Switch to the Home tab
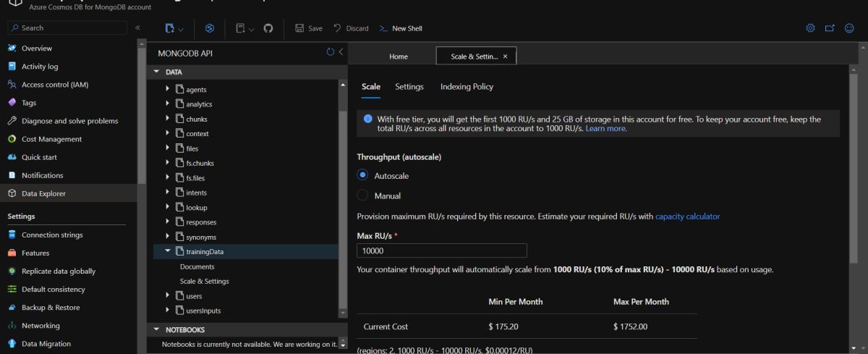The height and width of the screenshot is (354, 868). (399, 56)
